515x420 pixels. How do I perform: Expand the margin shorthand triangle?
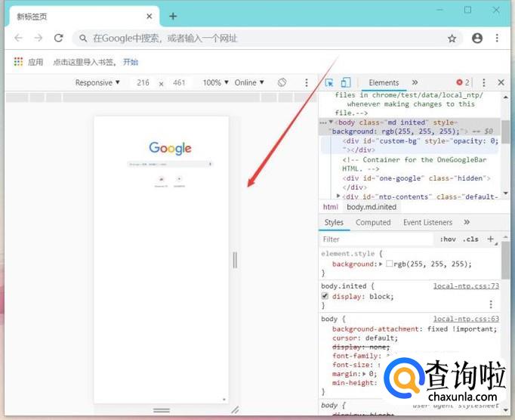click(364, 374)
